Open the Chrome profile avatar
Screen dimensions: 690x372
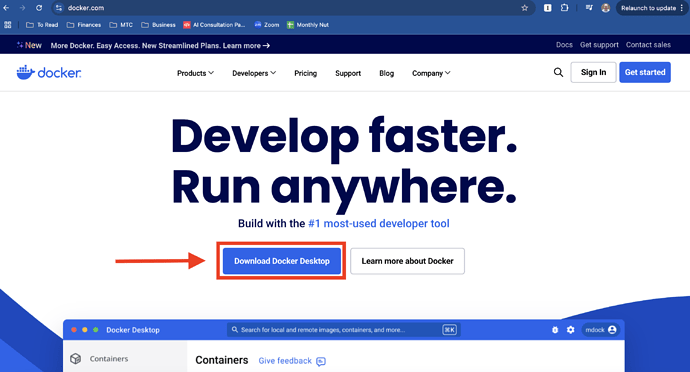coord(606,8)
